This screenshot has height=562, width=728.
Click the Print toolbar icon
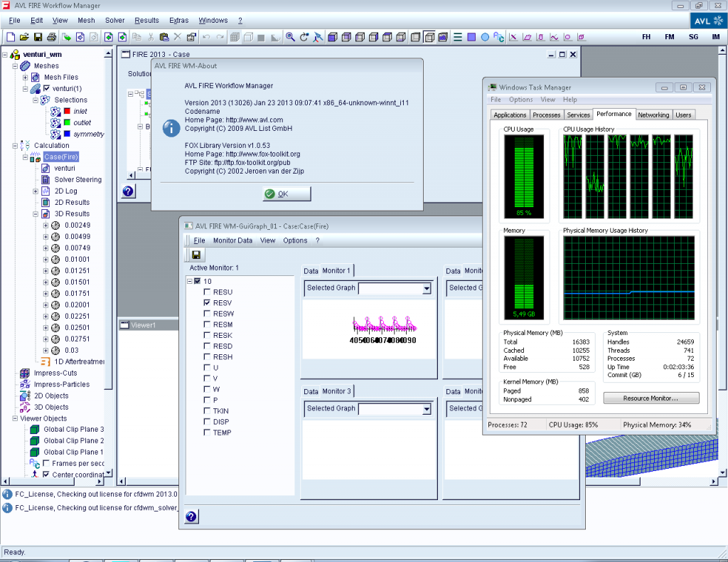click(x=51, y=37)
